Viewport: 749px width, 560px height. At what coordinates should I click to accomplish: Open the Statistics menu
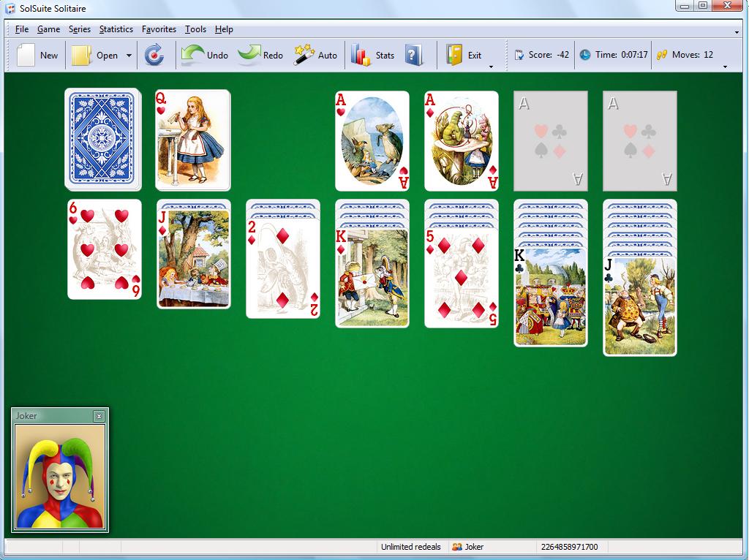click(x=116, y=29)
